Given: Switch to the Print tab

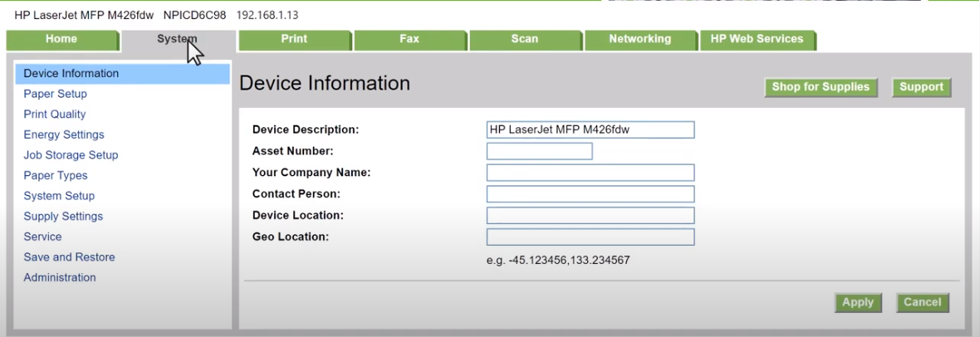Looking at the screenshot, I should 294,39.
